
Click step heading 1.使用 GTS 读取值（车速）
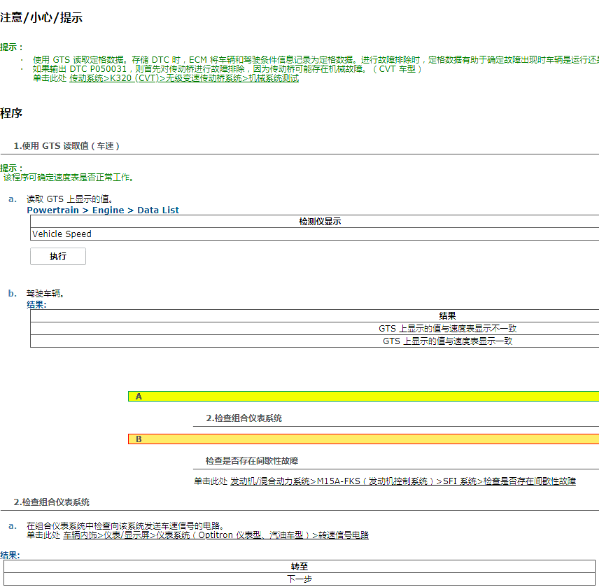tap(66, 146)
